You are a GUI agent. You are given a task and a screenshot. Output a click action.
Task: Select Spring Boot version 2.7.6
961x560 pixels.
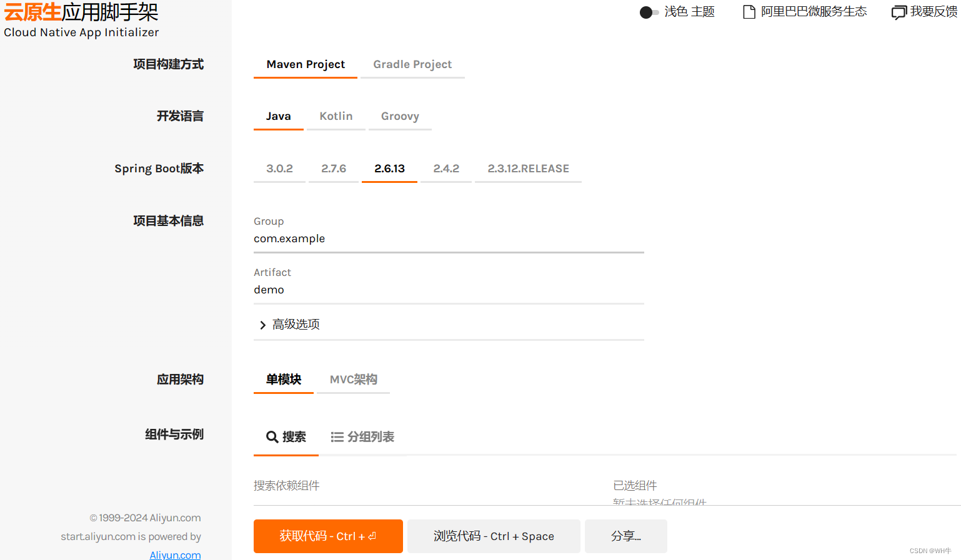334,169
